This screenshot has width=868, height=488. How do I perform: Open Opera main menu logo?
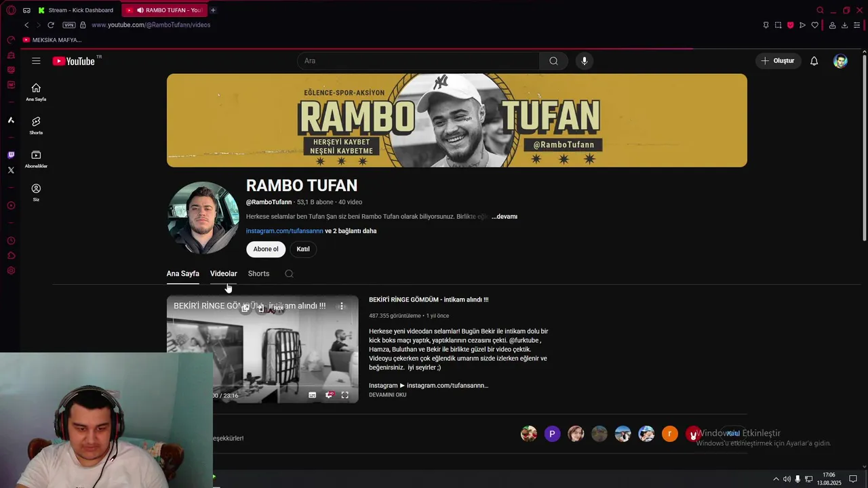pyautogui.click(x=11, y=10)
